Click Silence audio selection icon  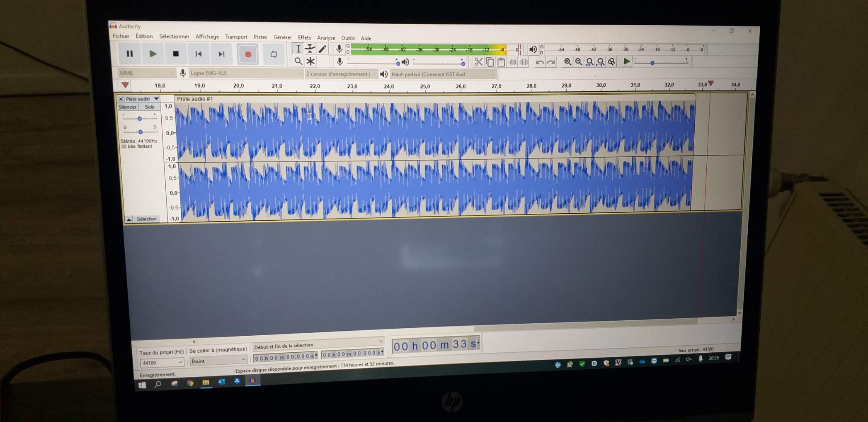524,62
